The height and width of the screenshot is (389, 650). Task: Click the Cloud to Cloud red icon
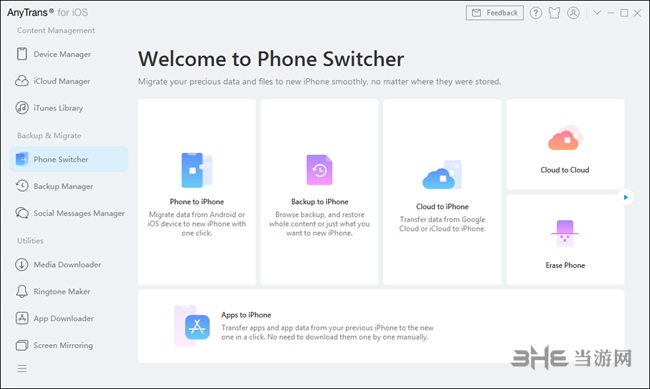tap(565, 138)
